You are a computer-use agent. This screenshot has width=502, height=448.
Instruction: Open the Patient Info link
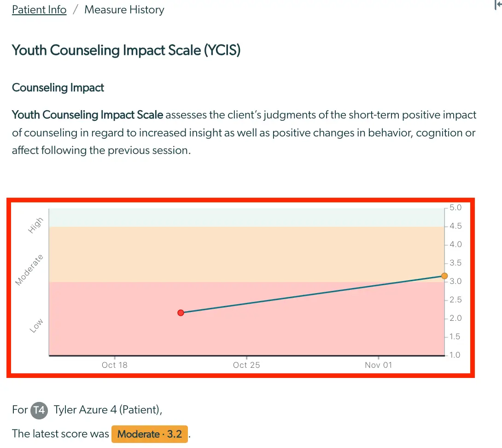coord(39,9)
